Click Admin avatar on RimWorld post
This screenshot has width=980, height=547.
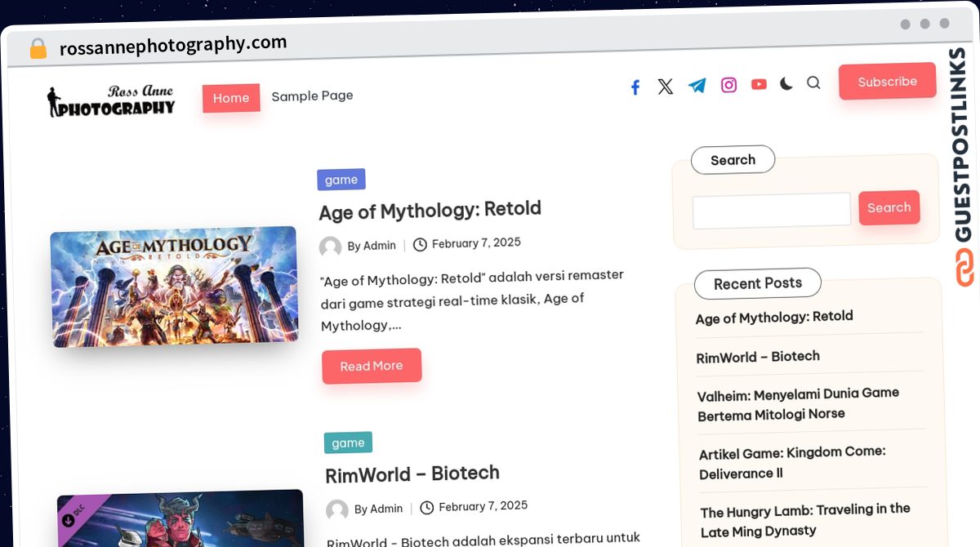(x=337, y=510)
